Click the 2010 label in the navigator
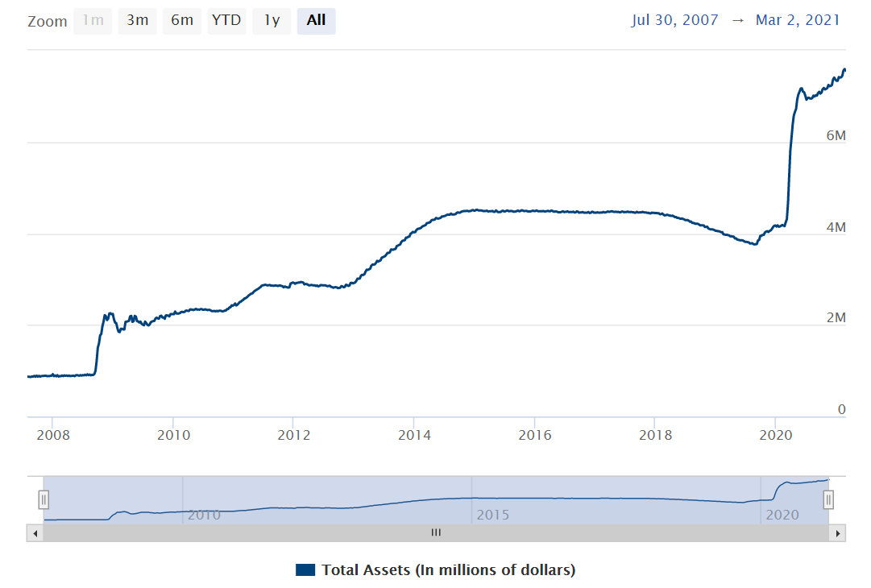871x588 pixels. pos(204,515)
